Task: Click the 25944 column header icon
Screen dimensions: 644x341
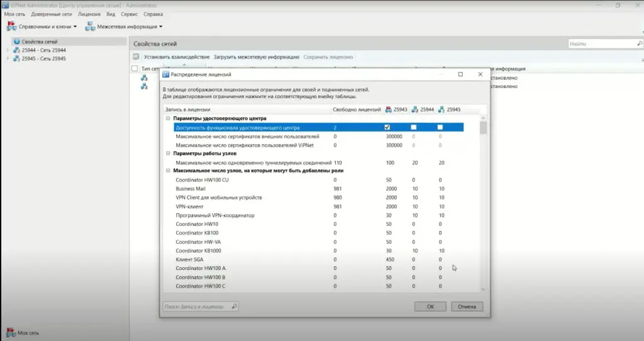Action: click(415, 109)
